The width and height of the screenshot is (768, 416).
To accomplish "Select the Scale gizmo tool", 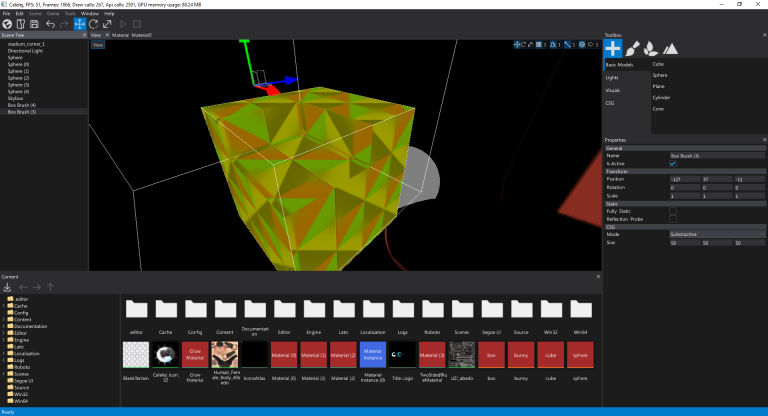I will (x=108, y=24).
